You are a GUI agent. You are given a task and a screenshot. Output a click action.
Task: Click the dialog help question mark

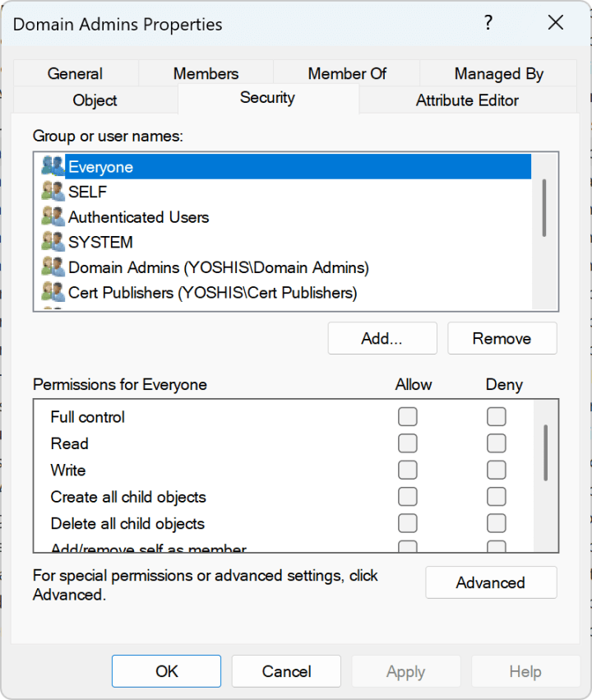click(488, 24)
